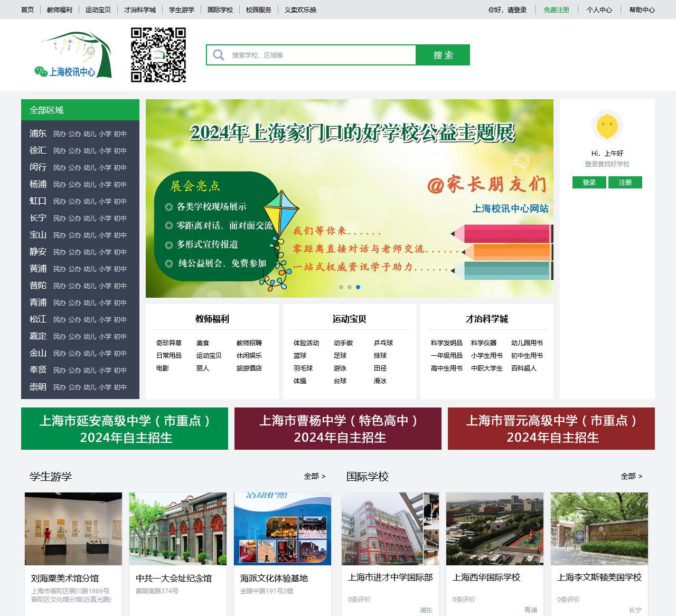
Task: Open 晋元高级中学 red admission banner
Action: click(551, 429)
